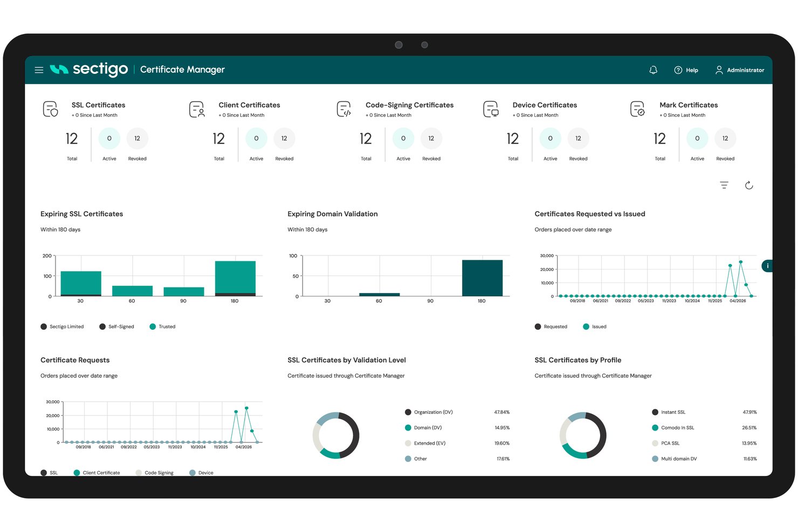Click Code-Signing Revoked count circle
This screenshot has width=798, height=532.
[431, 139]
